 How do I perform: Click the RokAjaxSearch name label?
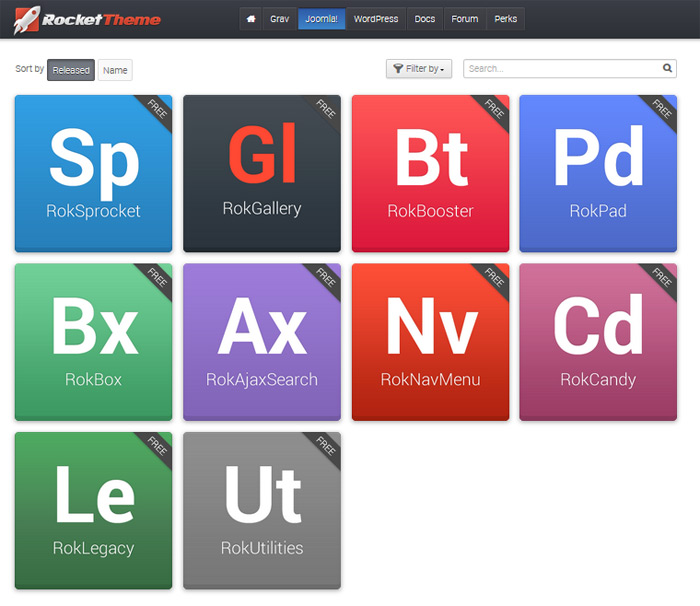(262, 380)
